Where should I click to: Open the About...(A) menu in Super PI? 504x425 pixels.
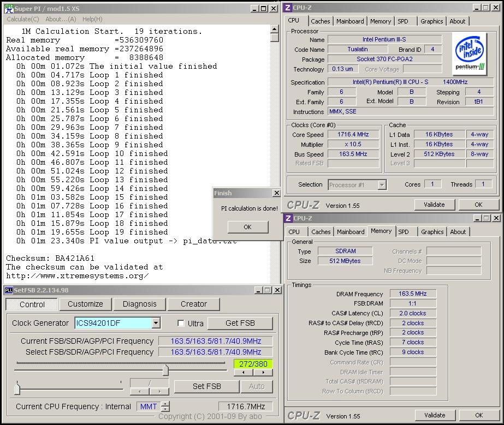[61, 19]
